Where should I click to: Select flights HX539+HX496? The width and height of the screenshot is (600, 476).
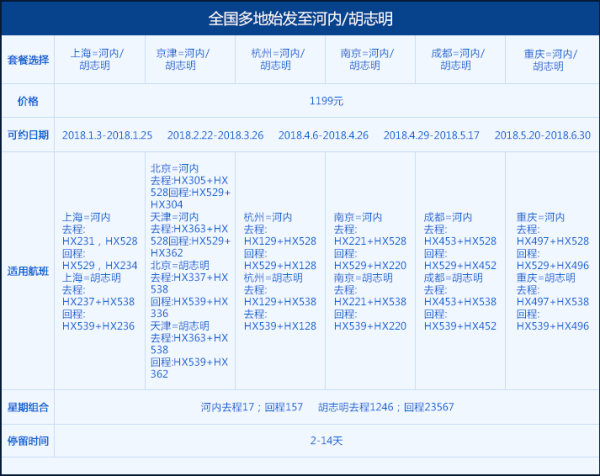pos(553,326)
